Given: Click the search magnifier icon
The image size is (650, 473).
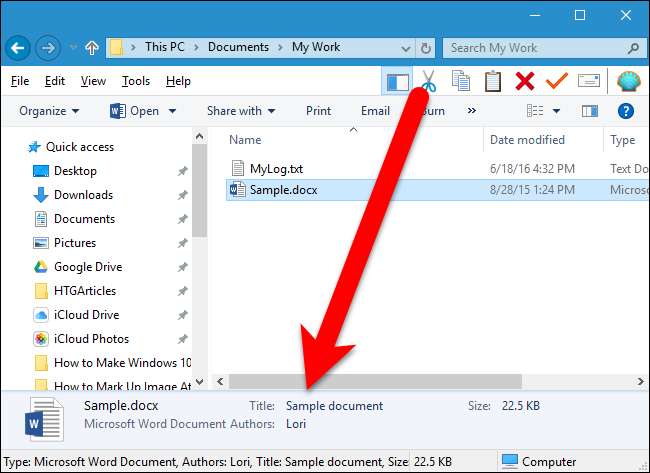Looking at the screenshot, I should click(633, 48).
